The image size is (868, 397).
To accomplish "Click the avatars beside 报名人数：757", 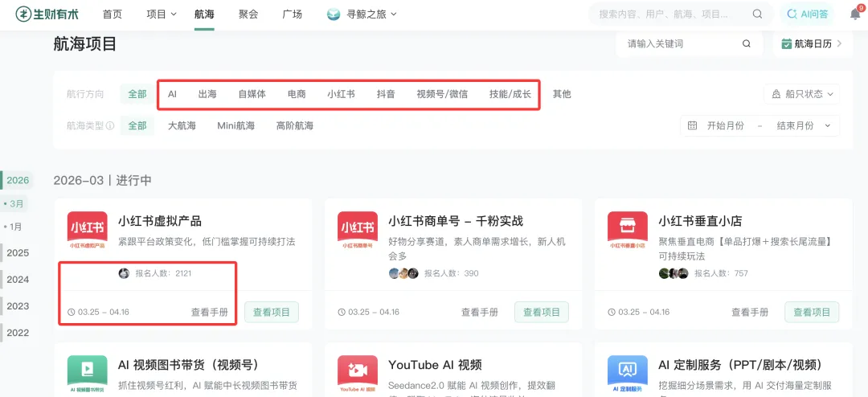I will [674, 273].
